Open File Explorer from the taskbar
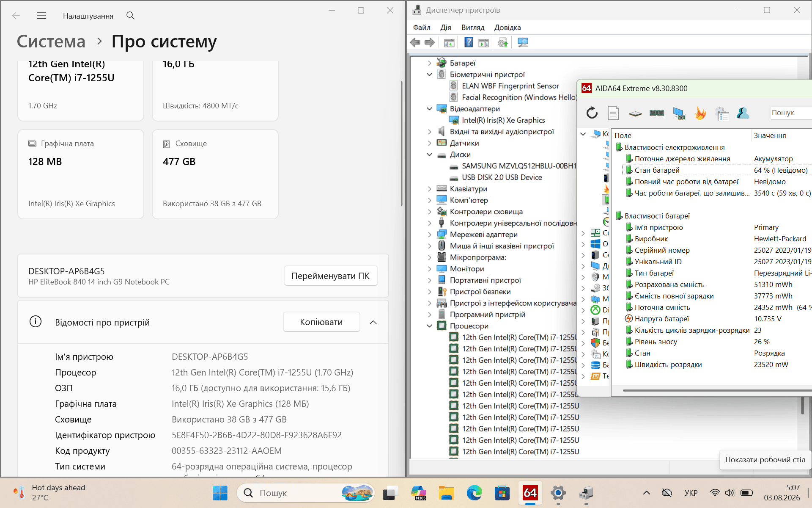 coord(446,493)
